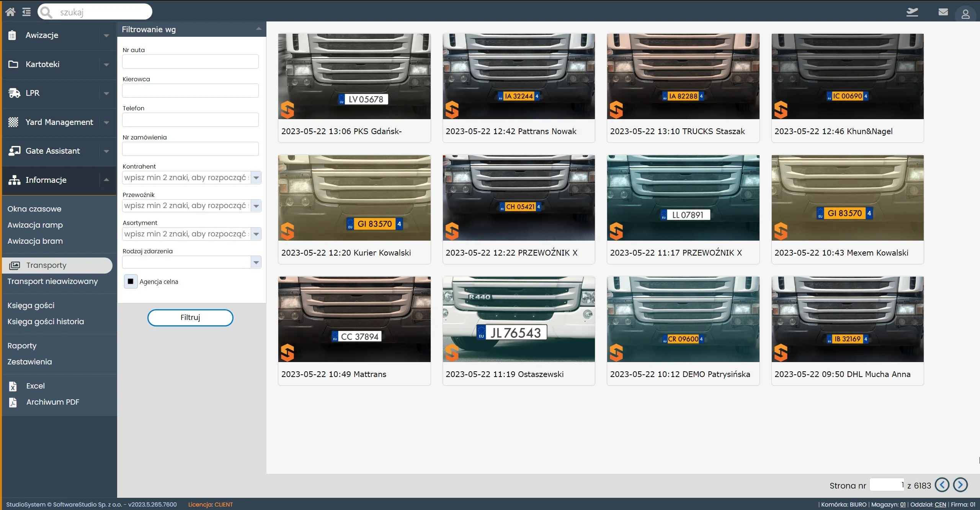Image resolution: width=980 pixels, height=510 pixels.
Task: Open the Kontrahent dropdown arrow
Action: (256, 177)
